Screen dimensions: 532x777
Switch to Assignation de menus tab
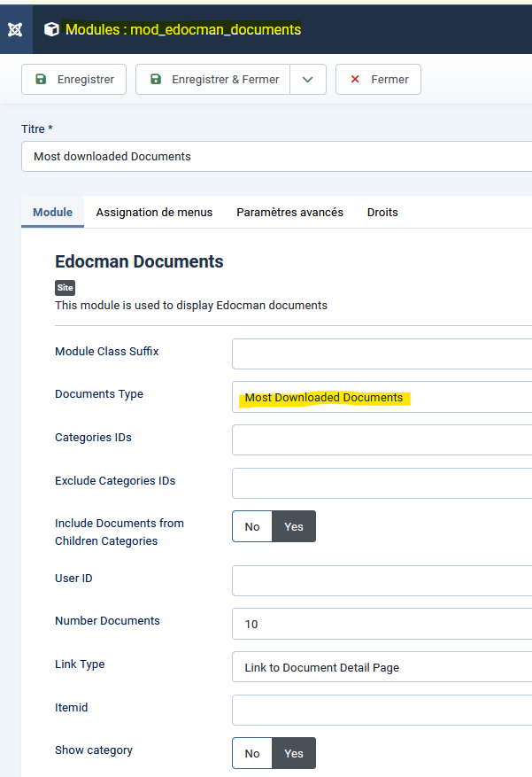[x=154, y=212]
